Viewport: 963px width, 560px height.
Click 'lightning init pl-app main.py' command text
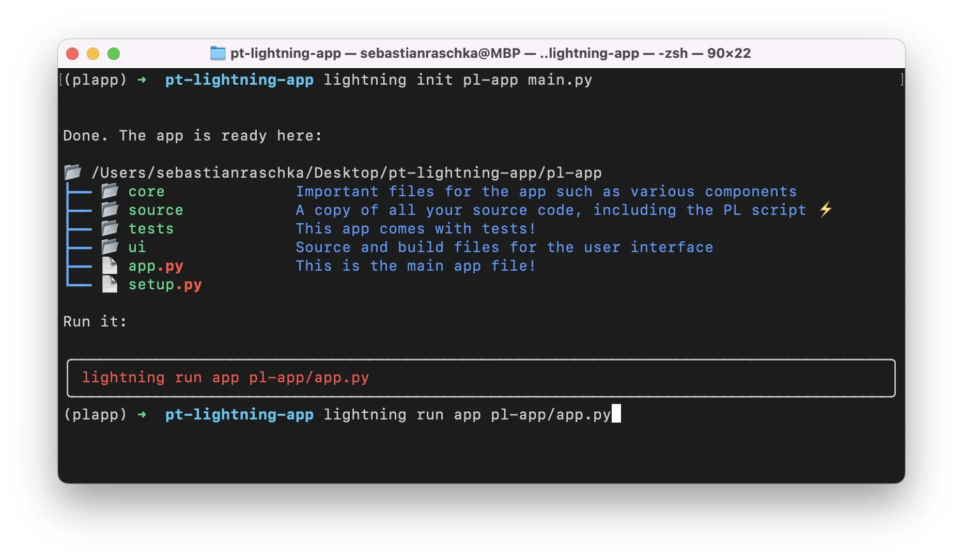pos(458,80)
